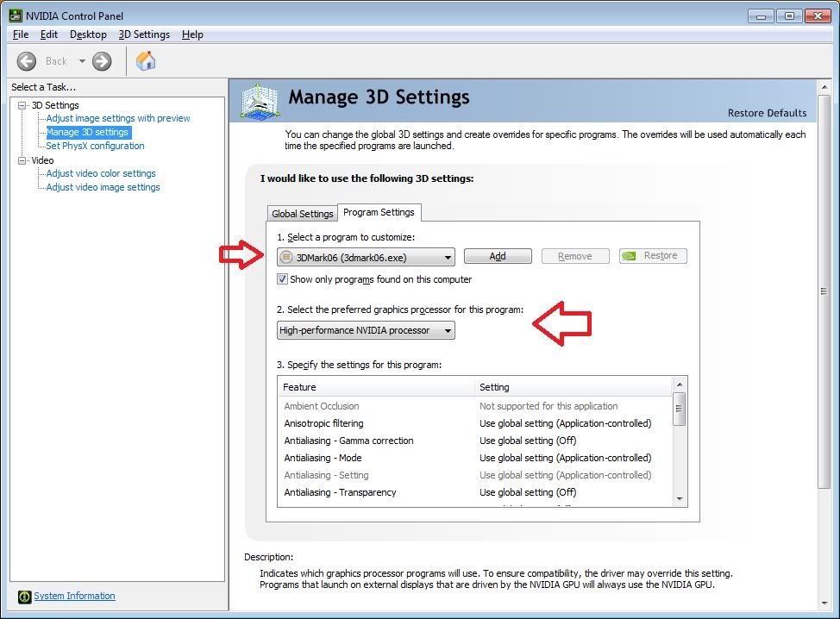Open the Edit menu
Screen dimensions: 840x619
coord(49,34)
